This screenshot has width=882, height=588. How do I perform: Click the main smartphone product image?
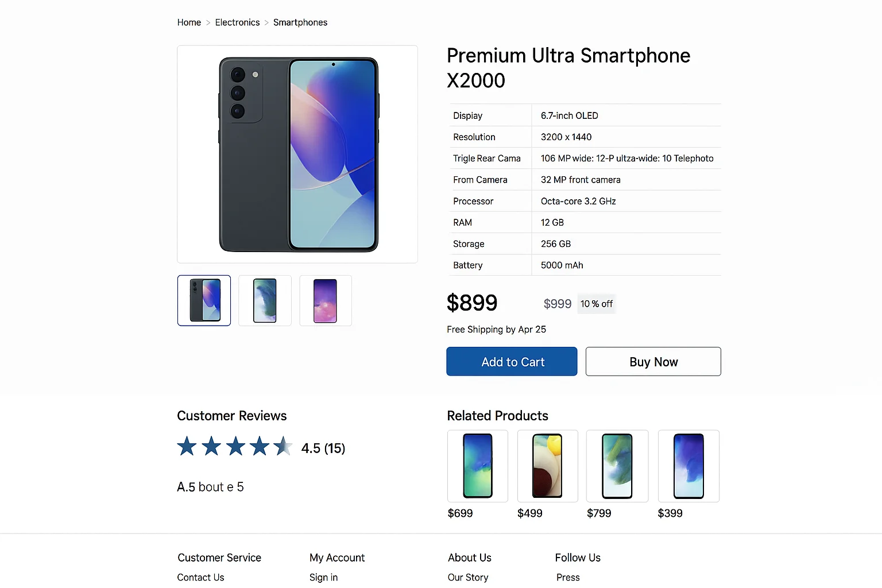point(297,154)
